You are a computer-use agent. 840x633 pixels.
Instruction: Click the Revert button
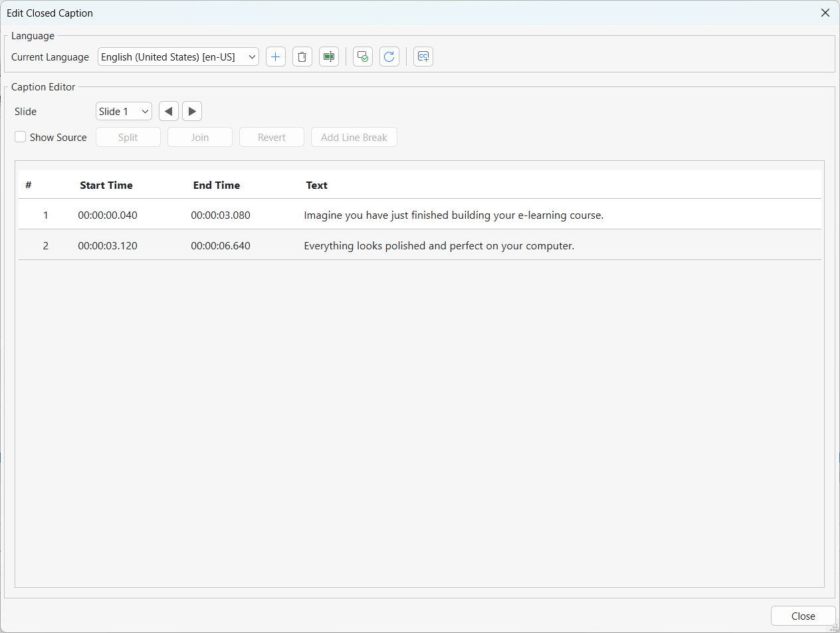272,137
